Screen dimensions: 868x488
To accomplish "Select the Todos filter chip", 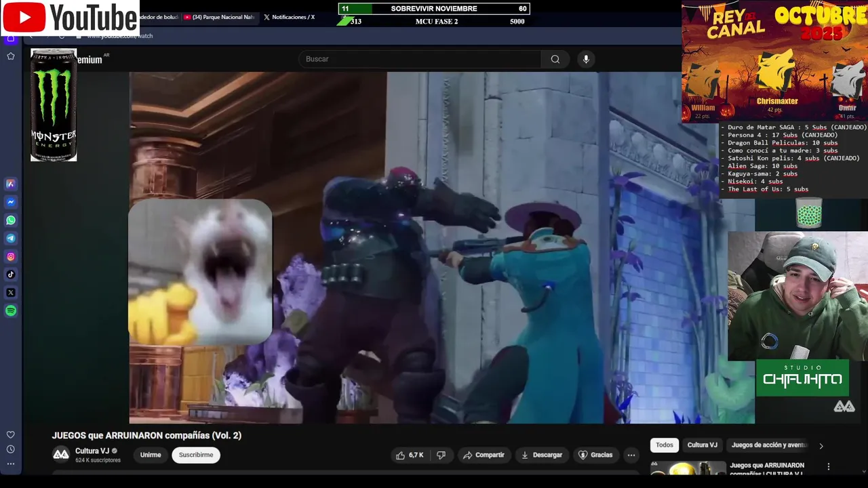I will tap(665, 445).
